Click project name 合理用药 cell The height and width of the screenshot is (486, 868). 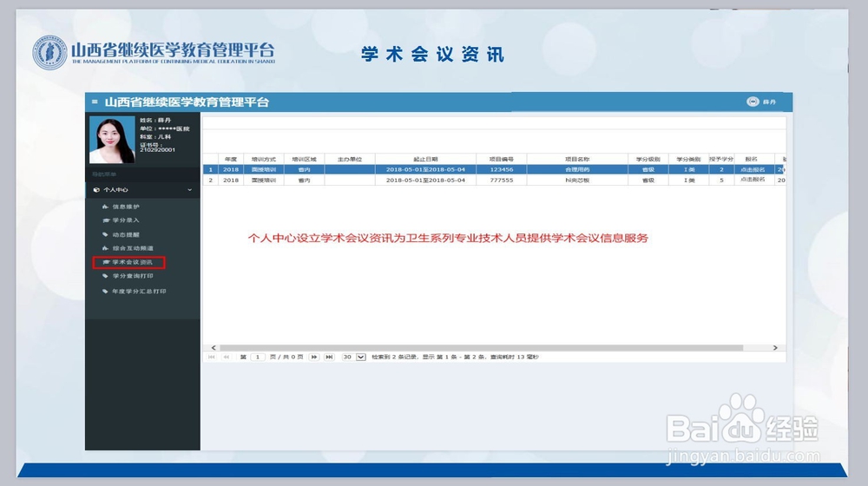point(577,169)
